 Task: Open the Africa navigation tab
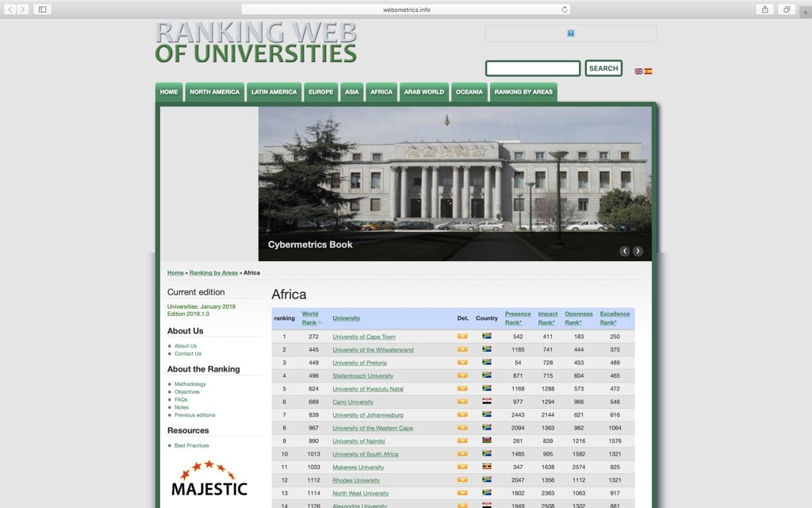(x=381, y=92)
